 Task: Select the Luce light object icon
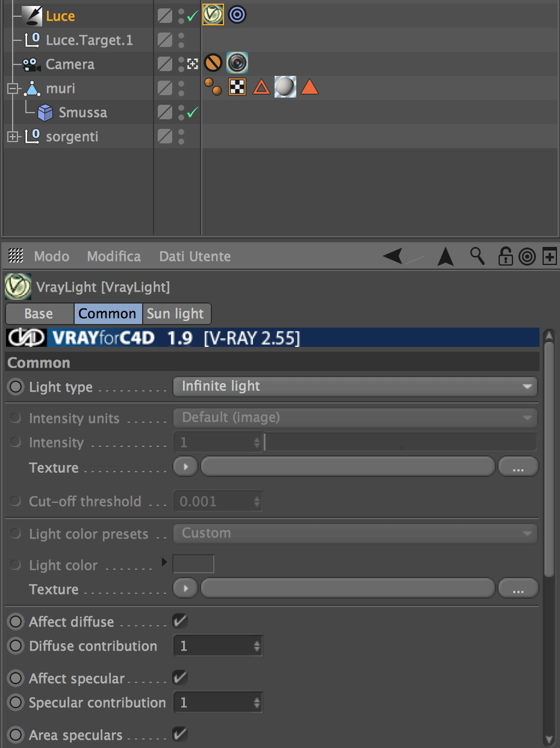[x=32, y=16]
